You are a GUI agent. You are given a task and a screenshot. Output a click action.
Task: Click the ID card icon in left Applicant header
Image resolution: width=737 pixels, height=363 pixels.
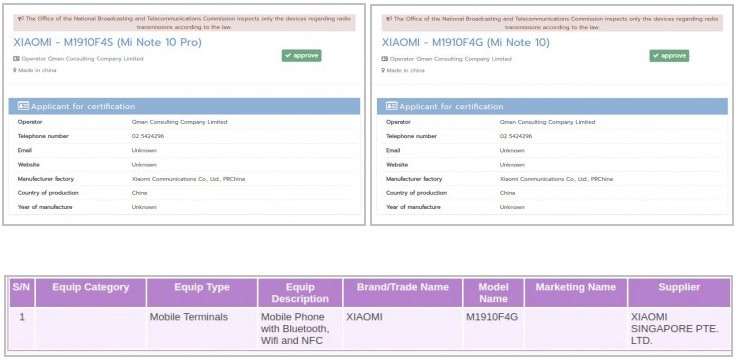tap(24, 106)
